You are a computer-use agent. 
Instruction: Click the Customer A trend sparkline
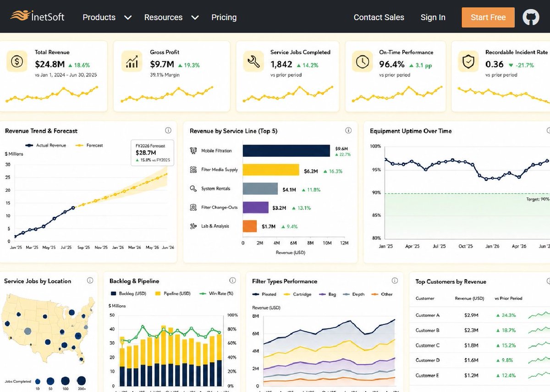point(539,315)
